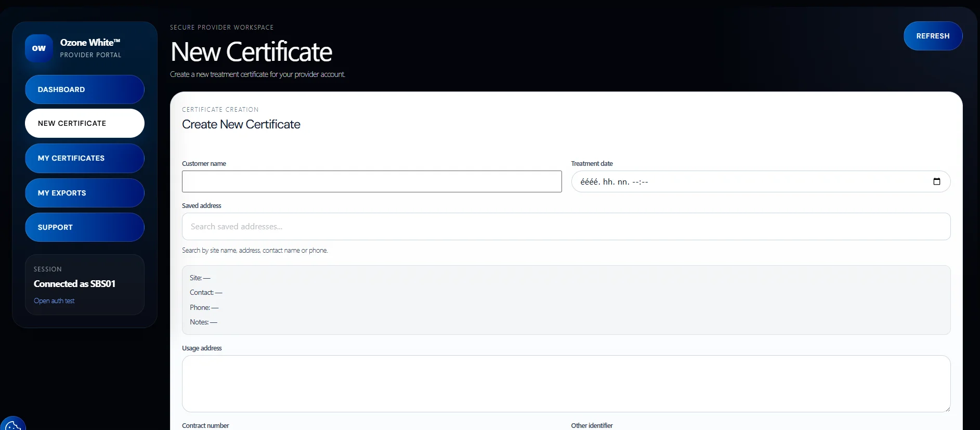Click the Provider Portal subtitle

pos(90,55)
